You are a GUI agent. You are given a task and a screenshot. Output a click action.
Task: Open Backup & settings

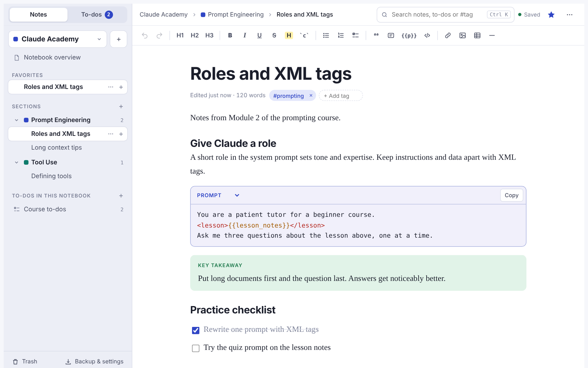94,362
